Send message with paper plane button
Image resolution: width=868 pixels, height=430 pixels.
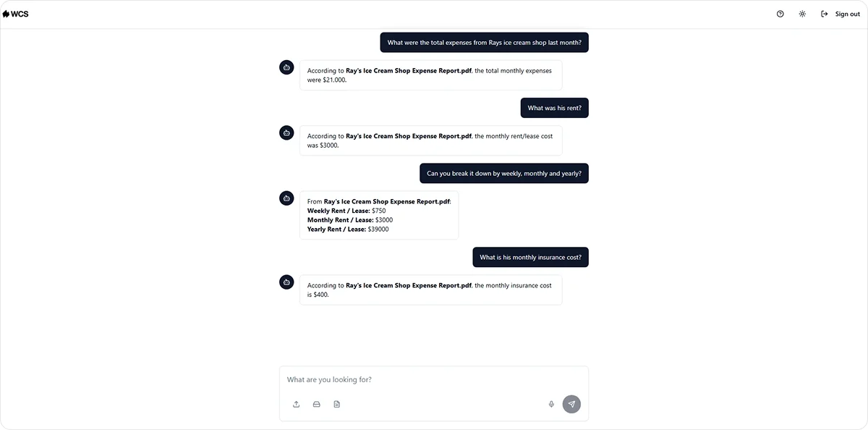pos(571,404)
